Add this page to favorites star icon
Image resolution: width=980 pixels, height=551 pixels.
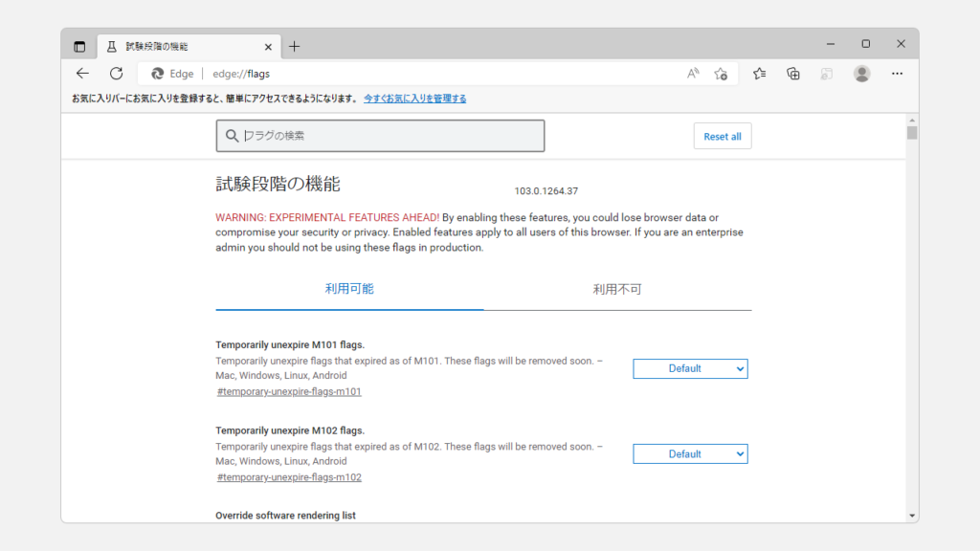tap(721, 74)
